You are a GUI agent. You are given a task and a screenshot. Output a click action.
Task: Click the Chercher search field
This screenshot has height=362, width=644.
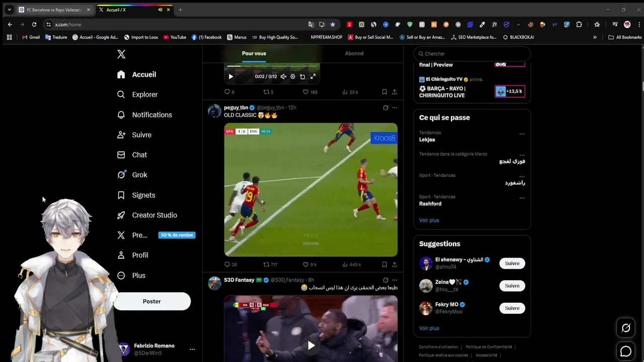tap(472, 54)
